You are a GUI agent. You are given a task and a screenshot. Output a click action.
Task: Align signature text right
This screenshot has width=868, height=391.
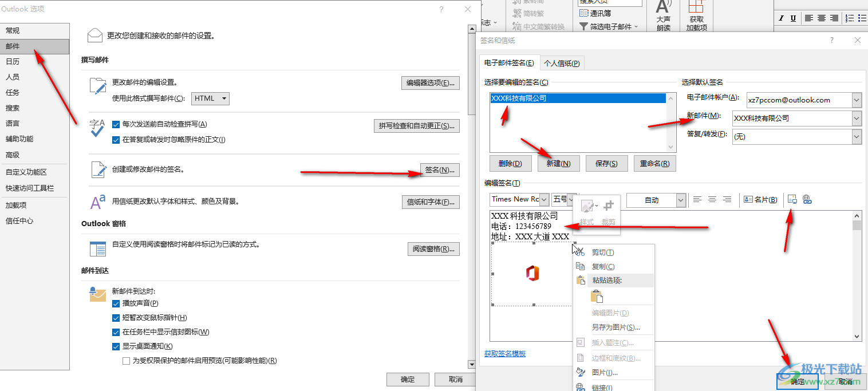[x=727, y=199]
